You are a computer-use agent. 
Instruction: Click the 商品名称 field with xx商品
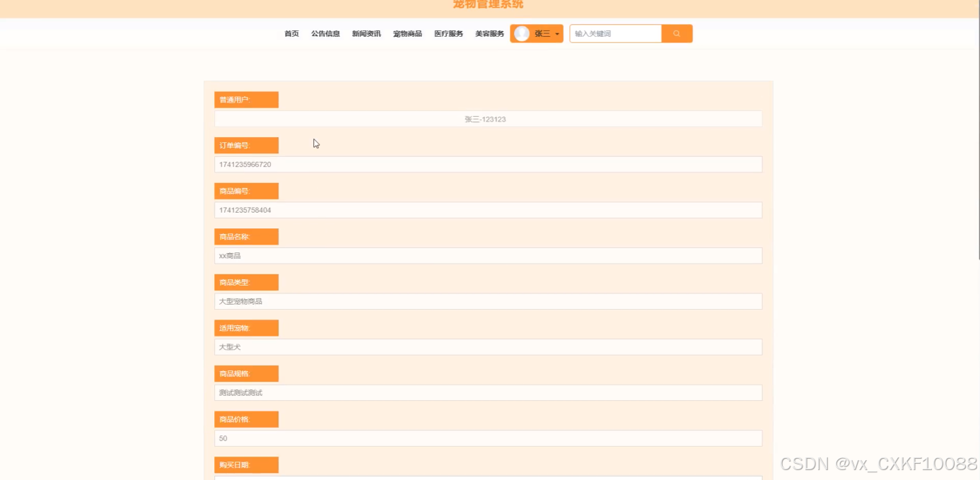point(488,255)
